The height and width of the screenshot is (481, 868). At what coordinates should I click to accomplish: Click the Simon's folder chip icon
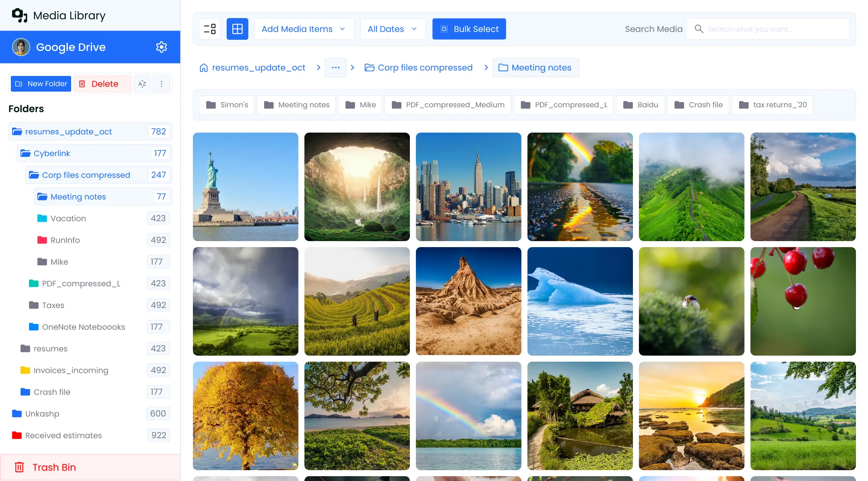[x=211, y=105]
